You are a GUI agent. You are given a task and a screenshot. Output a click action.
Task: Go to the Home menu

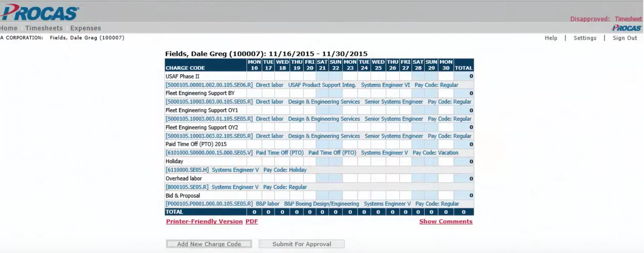point(9,28)
